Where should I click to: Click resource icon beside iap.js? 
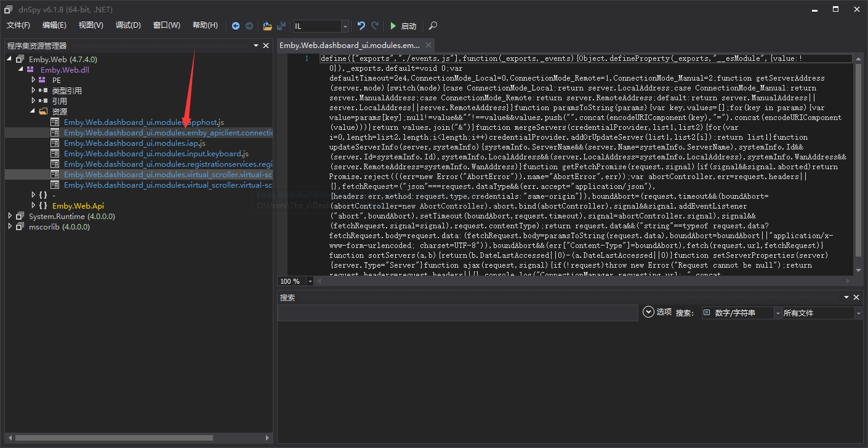pos(55,143)
